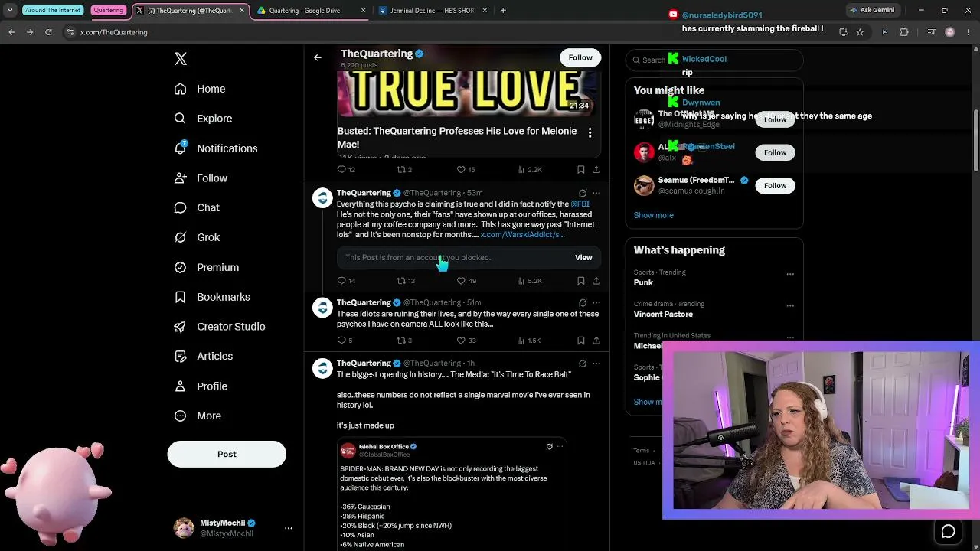Viewport: 980px width, 551px height.
Task: Go to the X logo home link
Action: pyautogui.click(x=181, y=59)
